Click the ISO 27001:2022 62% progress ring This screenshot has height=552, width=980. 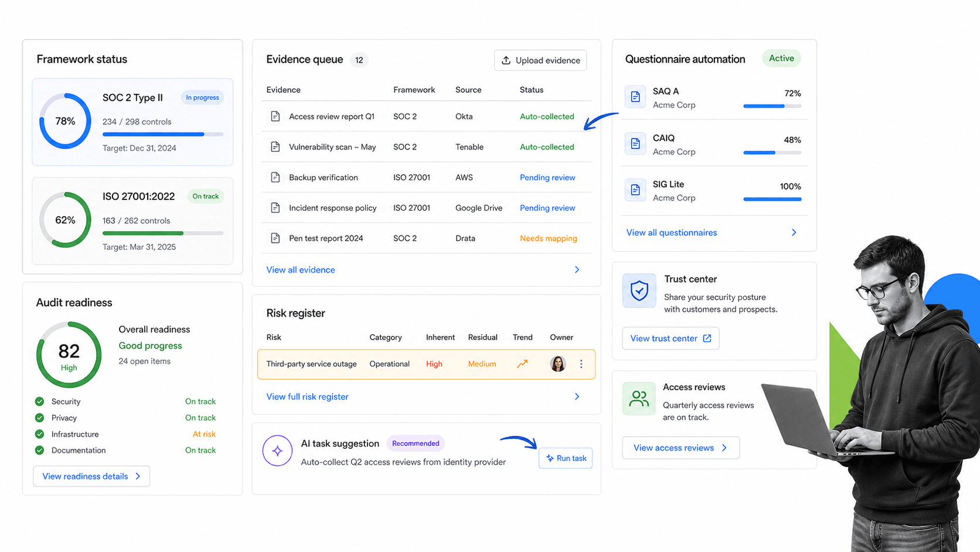[65, 220]
